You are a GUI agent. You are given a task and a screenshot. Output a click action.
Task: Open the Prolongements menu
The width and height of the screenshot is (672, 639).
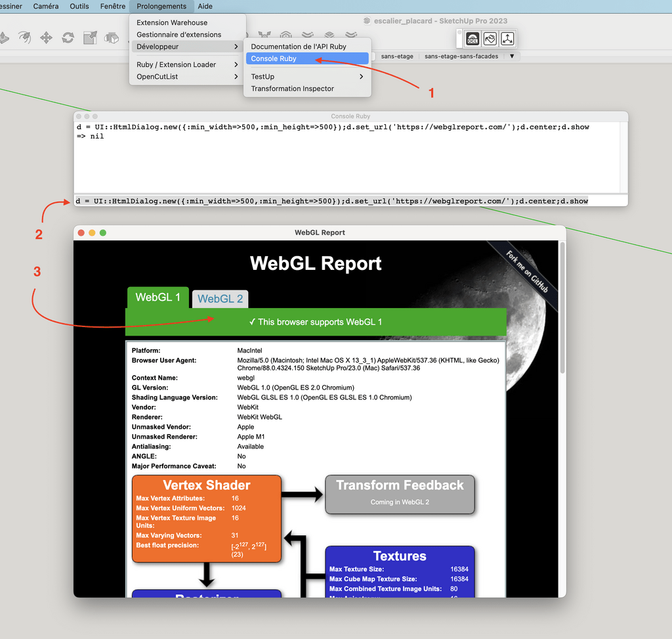(161, 7)
